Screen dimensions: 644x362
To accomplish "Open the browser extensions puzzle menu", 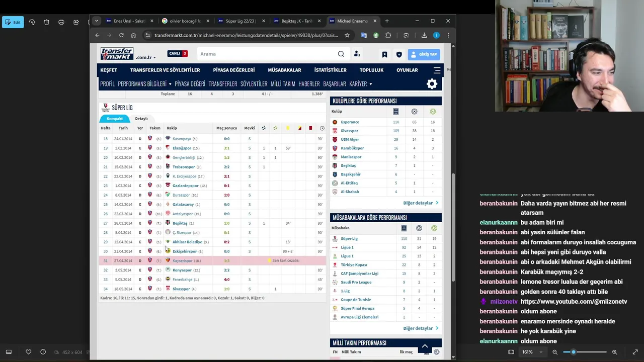I will pyautogui.click(x=388, y=35).
